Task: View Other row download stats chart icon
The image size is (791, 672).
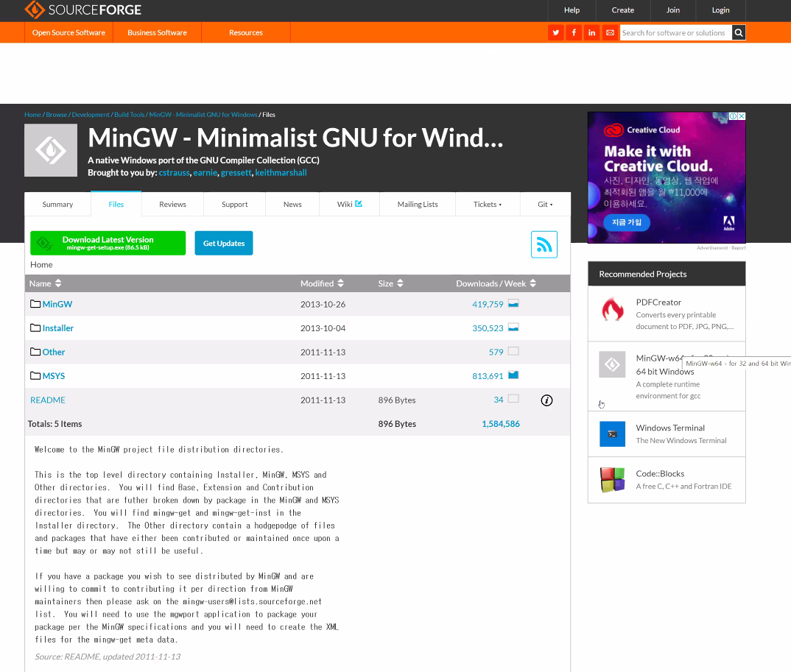Action: point(513,351)
